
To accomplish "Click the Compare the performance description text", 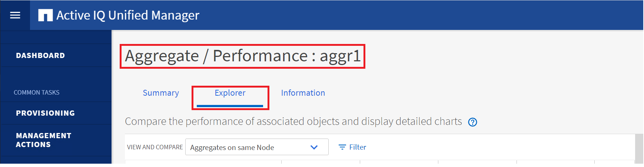I will click(x=293, y=122).
